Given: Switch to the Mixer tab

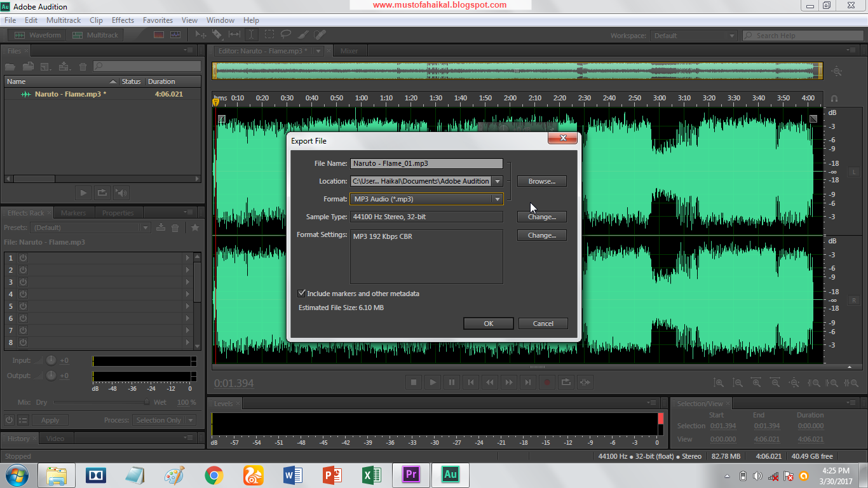Looking at the screenshot, I should (349, 50).
